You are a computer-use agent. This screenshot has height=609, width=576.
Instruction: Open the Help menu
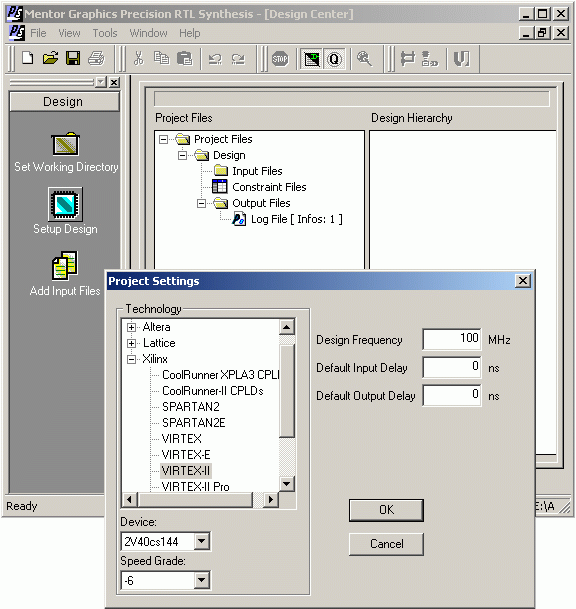(190, 33)
